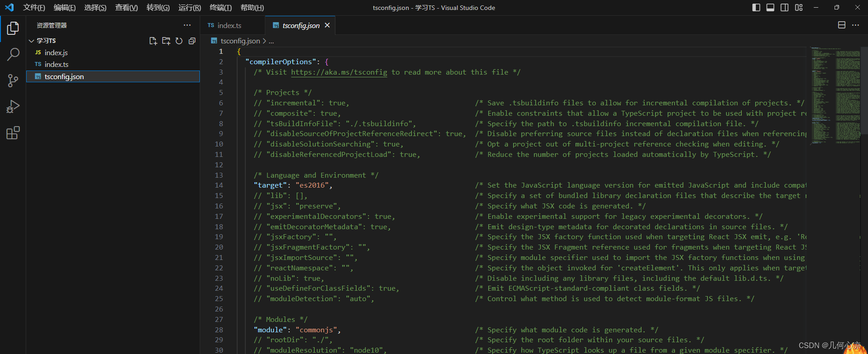Toggle the secondary side bar layout
Image resolution: width=868 pixels, height=354 pixels.
[x=784, y=8]
